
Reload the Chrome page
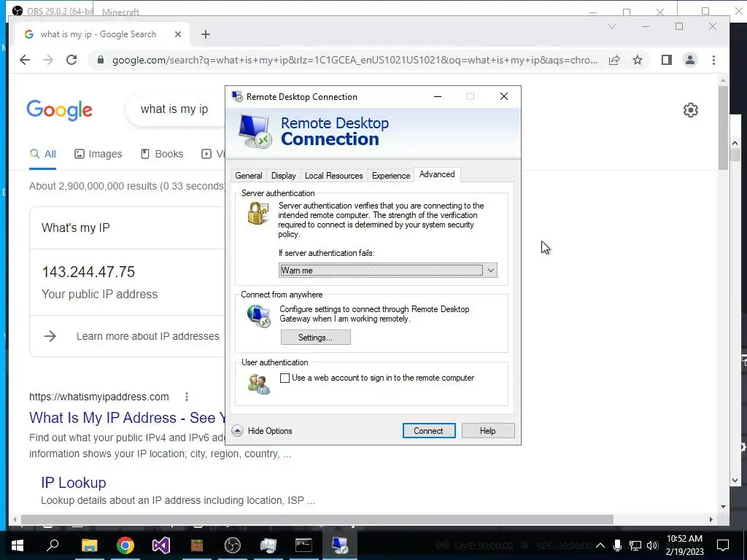[71, 60]
